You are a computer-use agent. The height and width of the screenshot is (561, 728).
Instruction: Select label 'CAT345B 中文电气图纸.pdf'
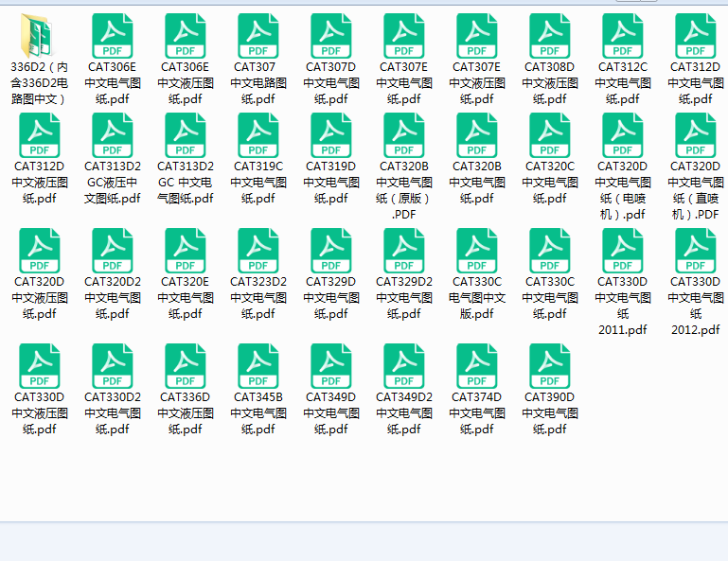click(258, 413)
